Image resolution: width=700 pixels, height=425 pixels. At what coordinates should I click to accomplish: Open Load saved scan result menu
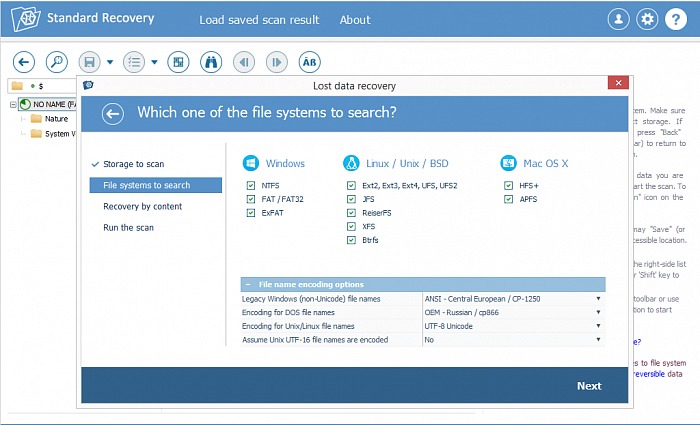(259, 20)
